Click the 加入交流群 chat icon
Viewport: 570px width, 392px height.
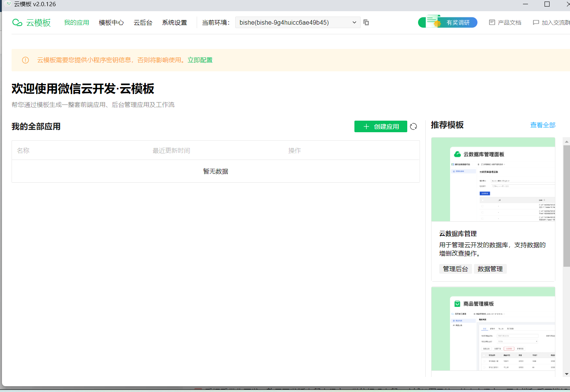[536, 23]
